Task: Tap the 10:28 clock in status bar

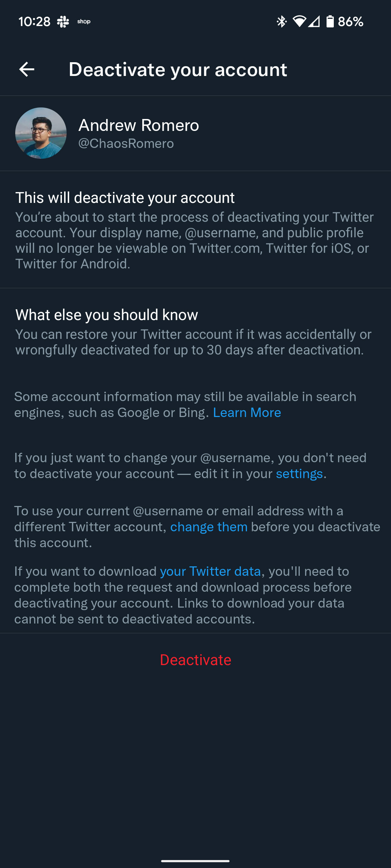Action: tap(34, 22)
